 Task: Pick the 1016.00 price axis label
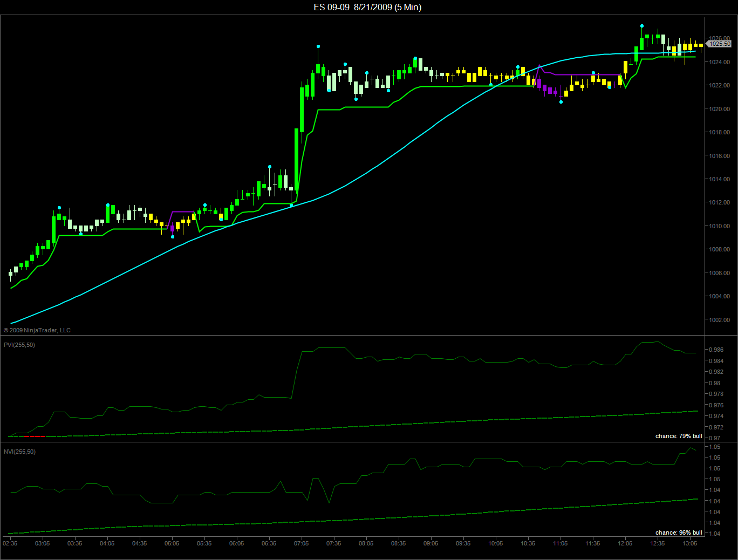click(x=720, y=156)
